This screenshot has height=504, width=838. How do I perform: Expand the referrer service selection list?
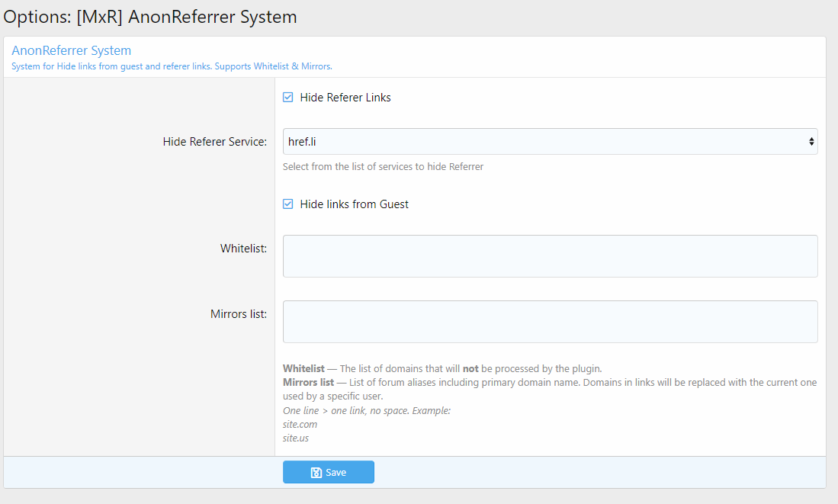click(549, 141)
